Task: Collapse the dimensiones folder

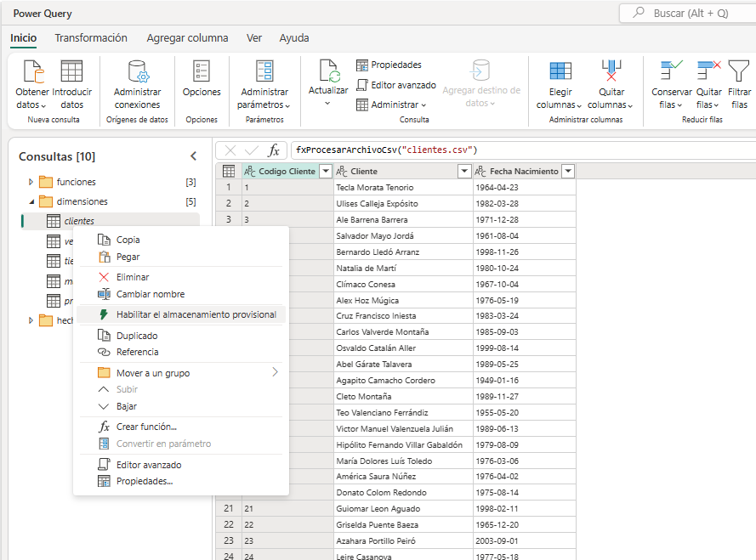Action: tap(31, 202)
